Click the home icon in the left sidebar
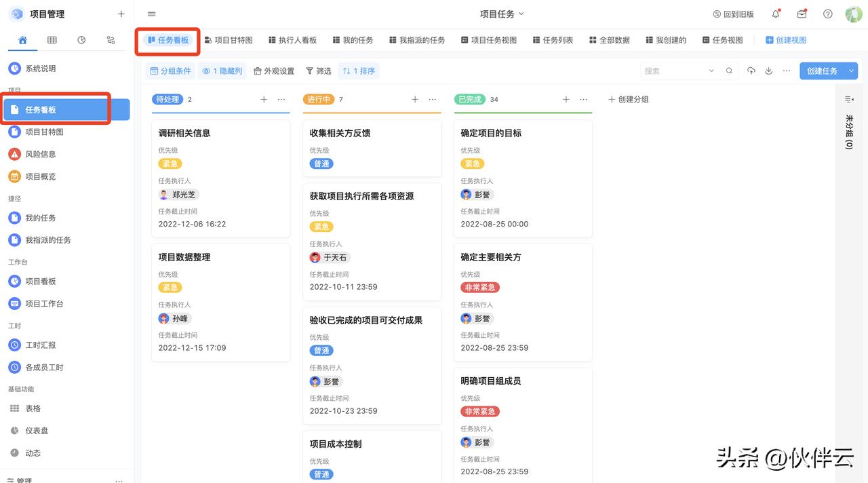This screenshot has height=483, width=868. 22,40
